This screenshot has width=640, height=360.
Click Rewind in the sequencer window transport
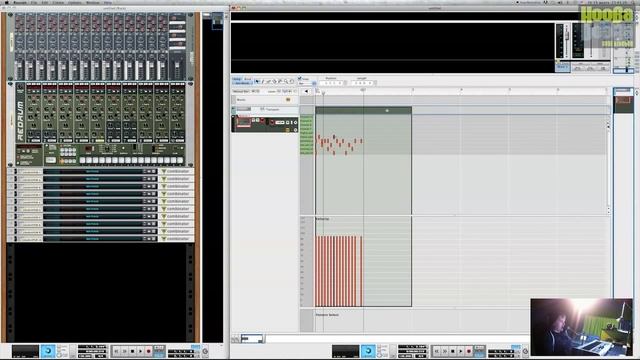click(x=436, y=351)
